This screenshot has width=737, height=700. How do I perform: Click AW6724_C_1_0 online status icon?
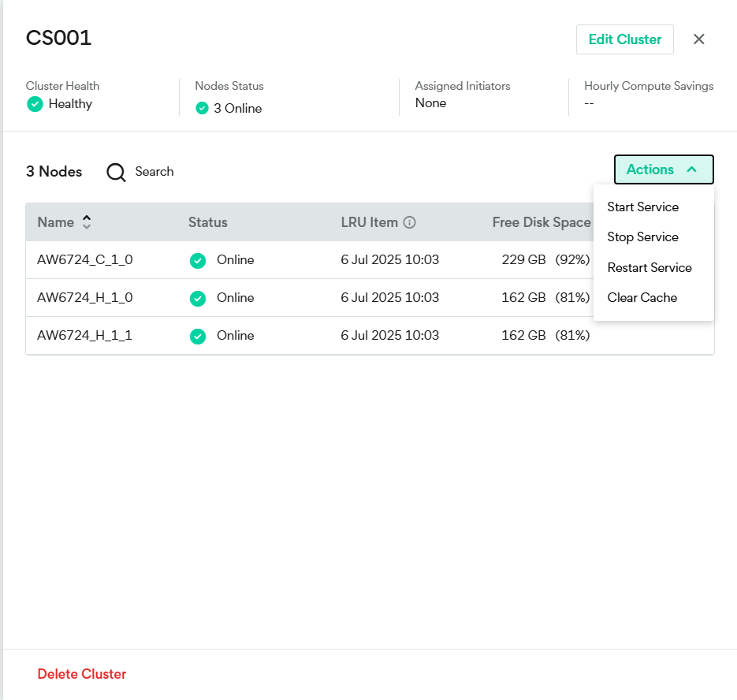click(x=198, y=260)
